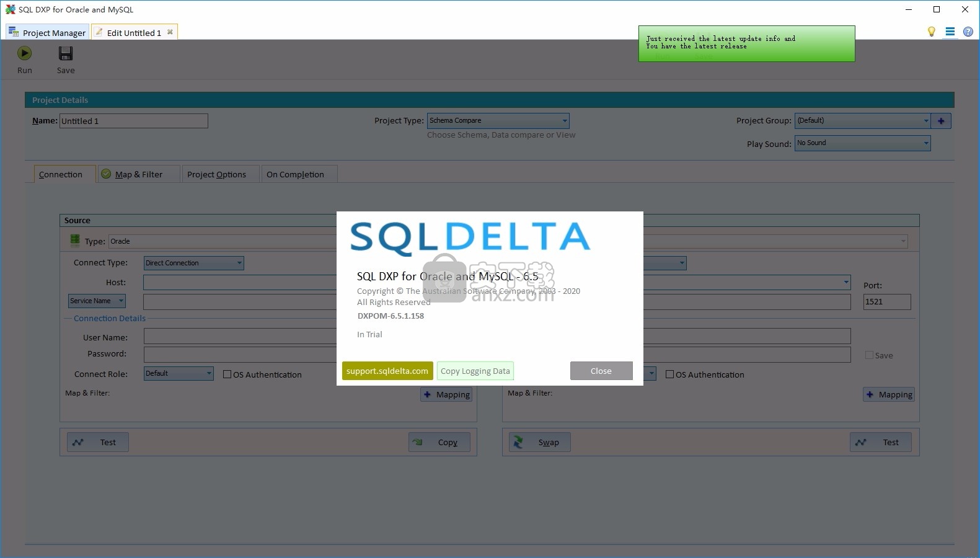Viewport: 980px width, 558px height.
Task: Open the lightbulb tips icon
Action: (931, 32)
